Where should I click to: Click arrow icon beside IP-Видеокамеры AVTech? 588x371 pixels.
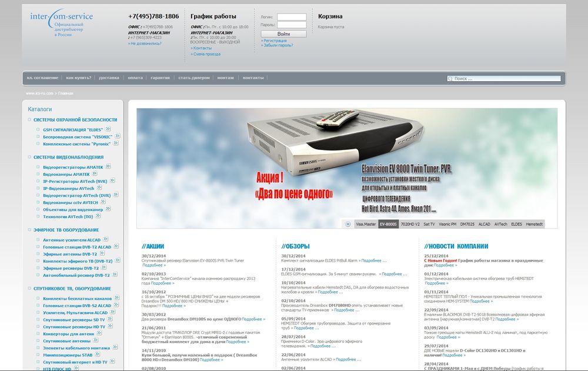click(x=99, y=188)
